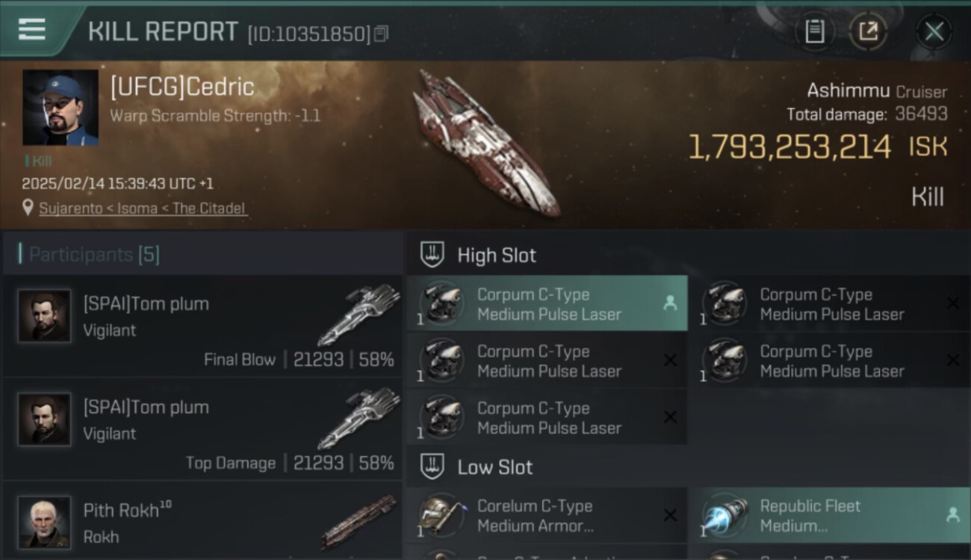This screenshot has height=560, width=971.
Task: Select the Corelum C-Type Medium Armor module
Action: 547,515
